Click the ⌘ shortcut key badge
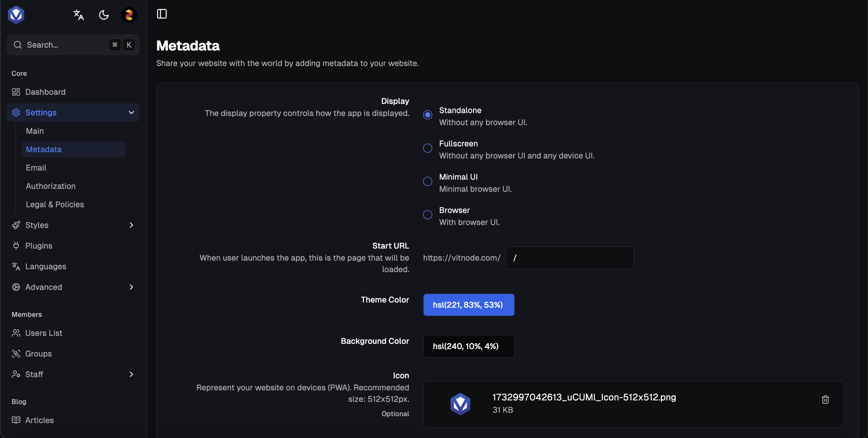Screen dimensions: 868x438 click(115, 45)
